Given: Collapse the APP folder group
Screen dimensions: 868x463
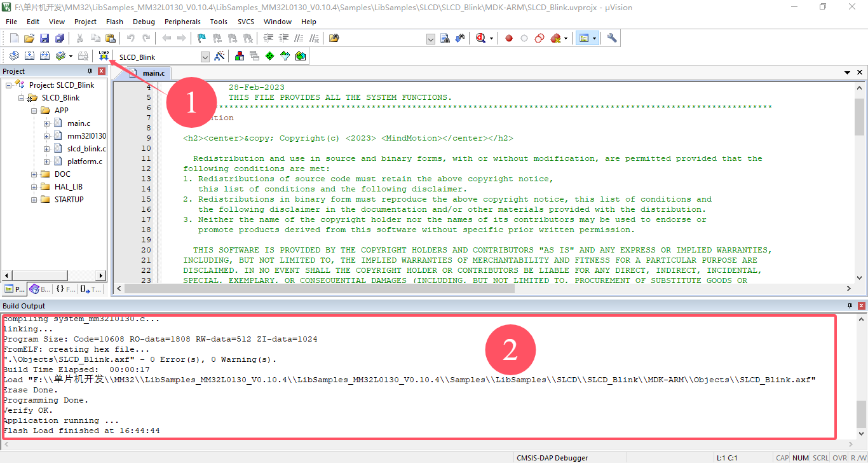Looking at the screenshot, I should (x=34, y=111).
